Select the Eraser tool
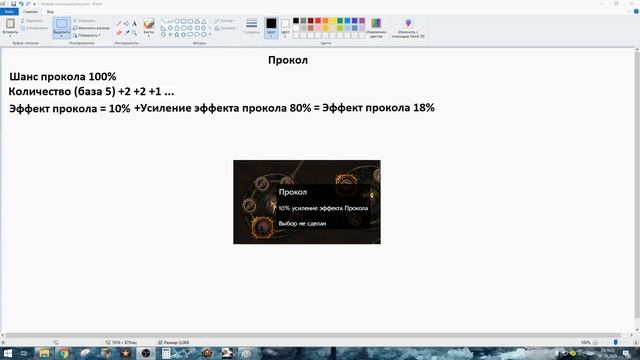The image size is (640, 360). point(119,33)
